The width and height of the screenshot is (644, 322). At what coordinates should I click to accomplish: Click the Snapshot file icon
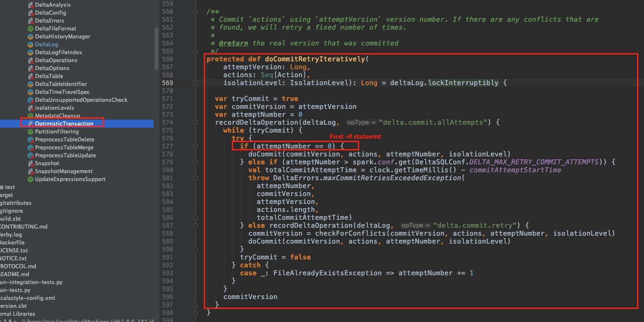30,164
